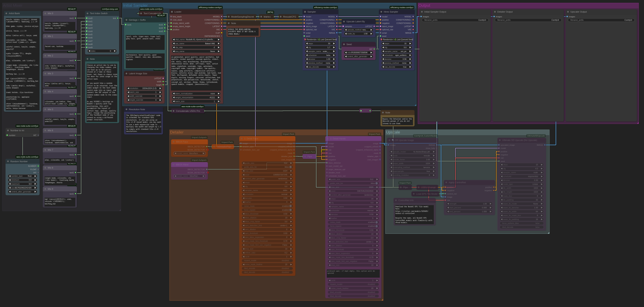
Task: Collapse the Artist Bank node using its title dot
Action: (x=7, y=13)
